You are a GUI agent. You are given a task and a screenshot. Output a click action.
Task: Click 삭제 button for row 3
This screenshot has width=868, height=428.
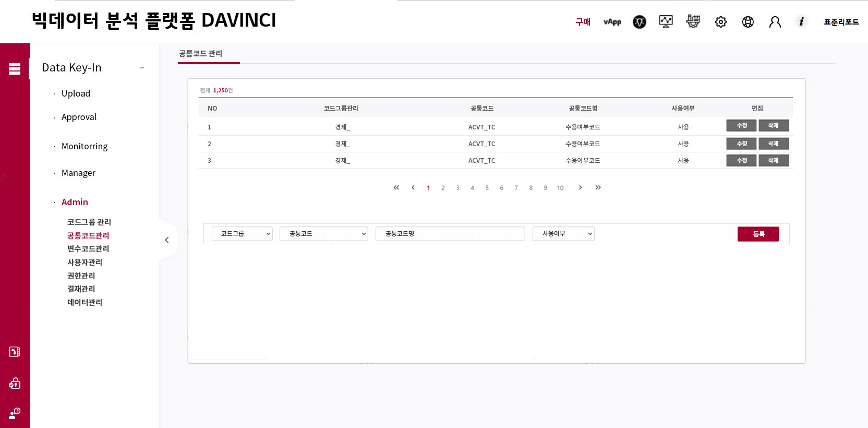(774, 160)
